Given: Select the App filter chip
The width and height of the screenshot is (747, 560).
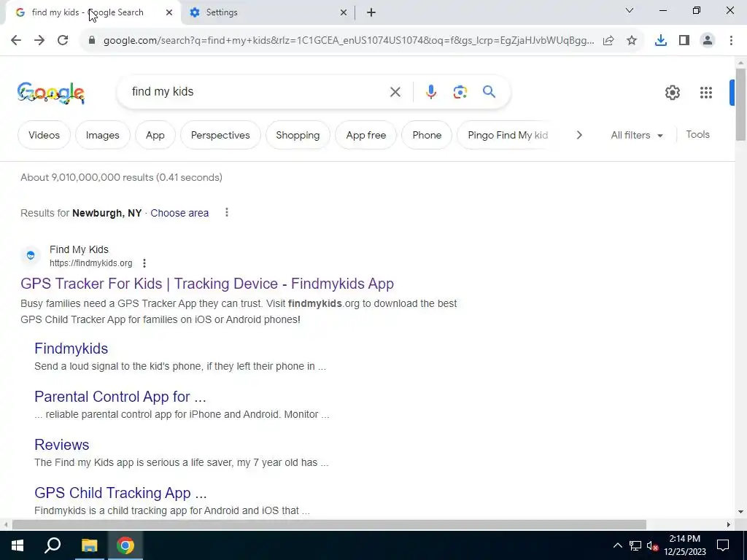Looking at the screenshot, I should (155, 135).
